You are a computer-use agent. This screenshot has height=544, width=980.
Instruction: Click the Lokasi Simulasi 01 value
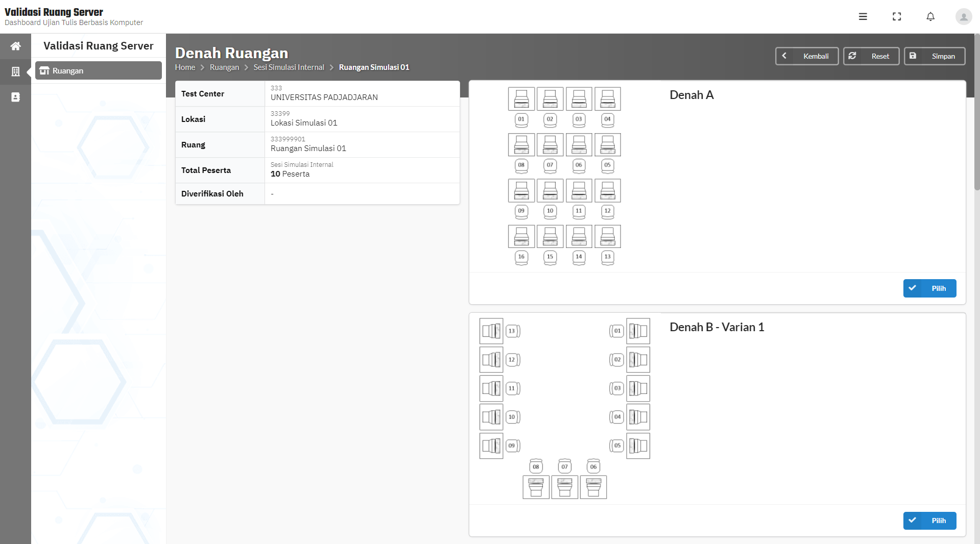[x=304, y=123]
